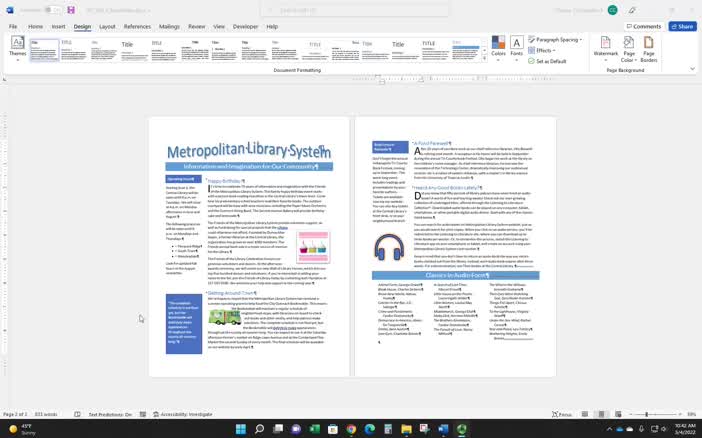Click into the title bar Search box
Viewport: 702px width, 438px height.
click(355, 10)
